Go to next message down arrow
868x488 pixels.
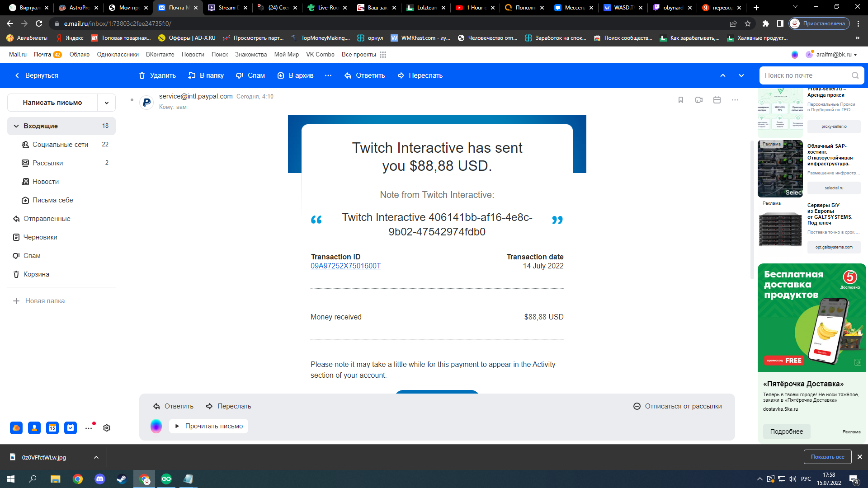[741, 75]
